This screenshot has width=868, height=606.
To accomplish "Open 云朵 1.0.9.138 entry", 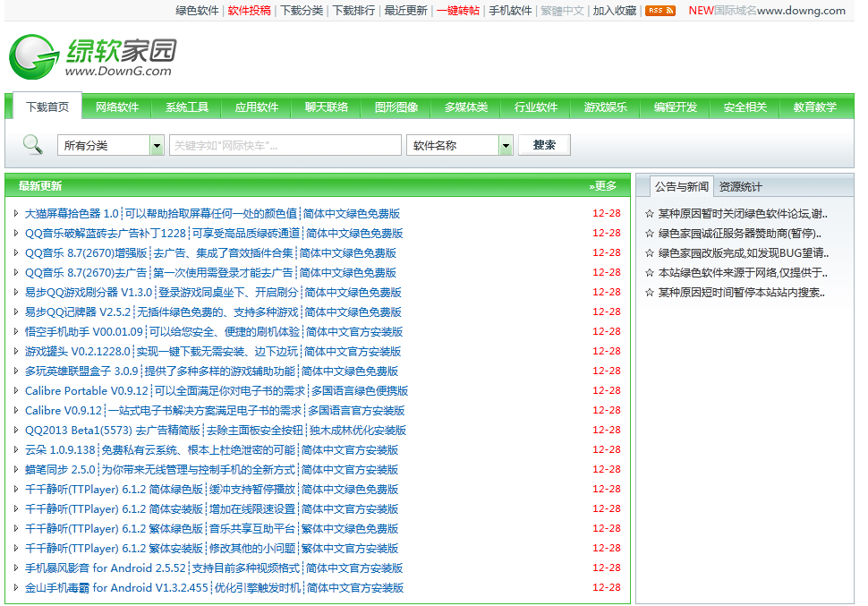I will click(211, 449).
